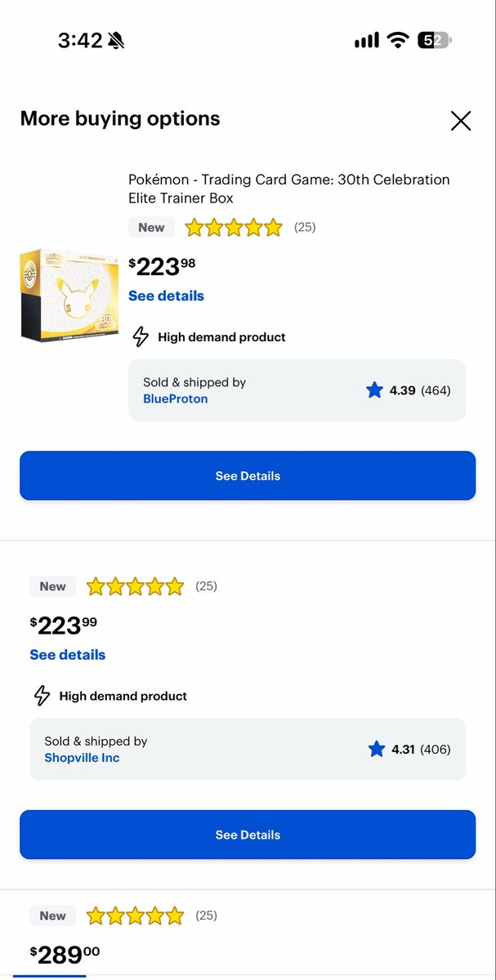Image resolution: width=496 pixels, height=980 pixels.
Task: Open the Shopville Inc seller page
Action: click(x=82, y=758)
